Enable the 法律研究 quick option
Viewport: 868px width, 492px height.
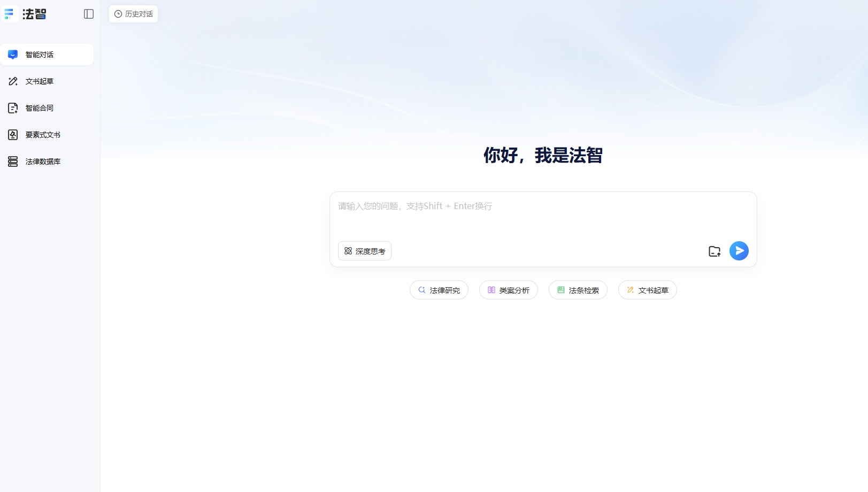click(439, 290)
